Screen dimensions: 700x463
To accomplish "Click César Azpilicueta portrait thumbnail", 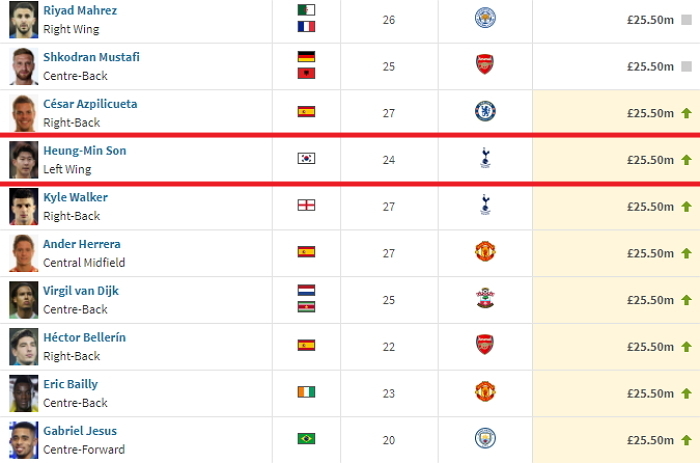I will coord(23,112).
